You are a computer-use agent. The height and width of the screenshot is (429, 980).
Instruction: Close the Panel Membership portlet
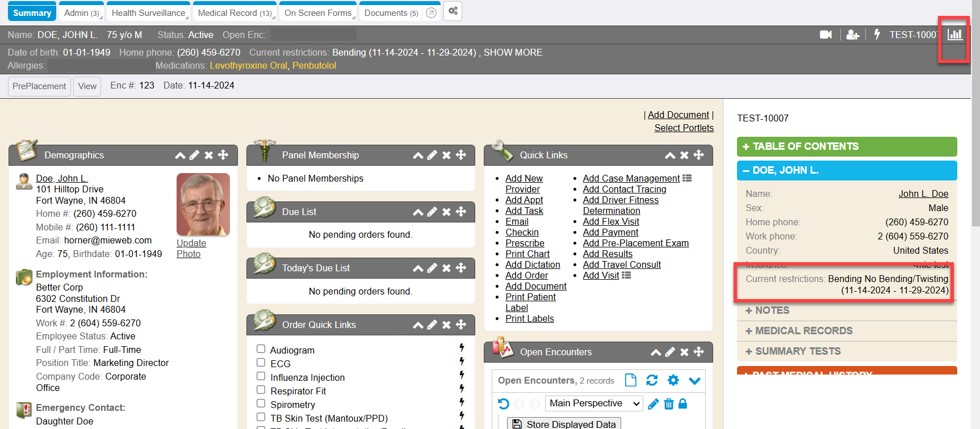446,155
